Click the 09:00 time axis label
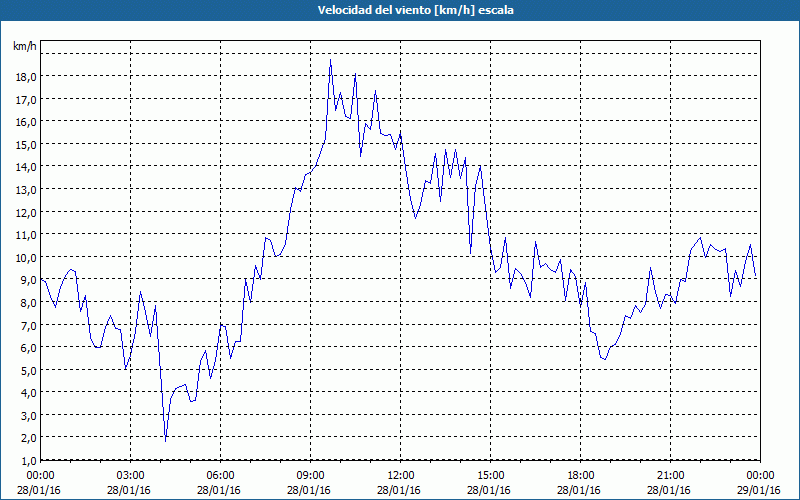This screenshot has width=800, height=500. (310, 476)
